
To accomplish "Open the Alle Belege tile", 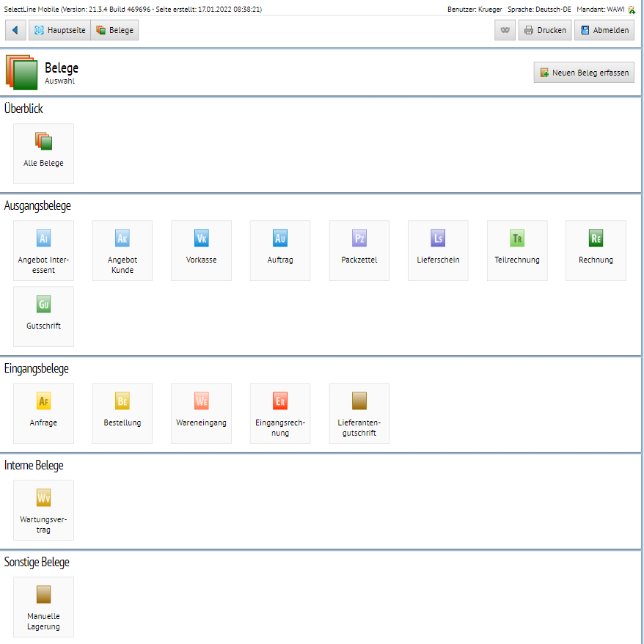I will click(x=43, y=153).
